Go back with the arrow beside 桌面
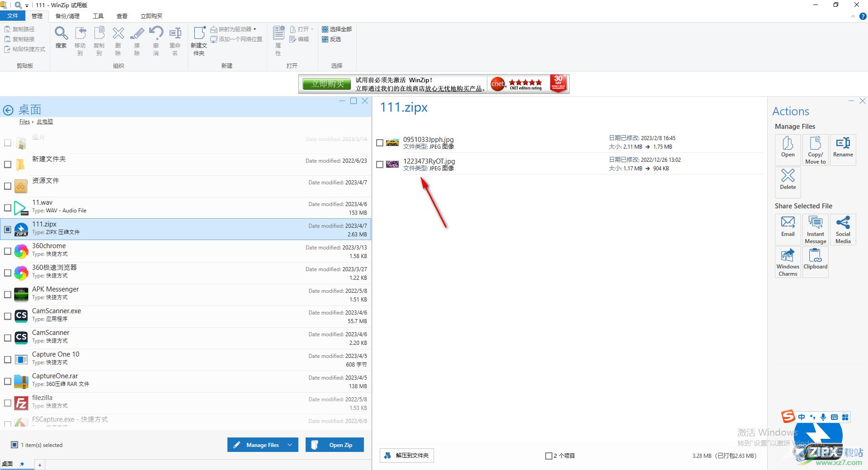868x470 pixels. click(8, 110)
